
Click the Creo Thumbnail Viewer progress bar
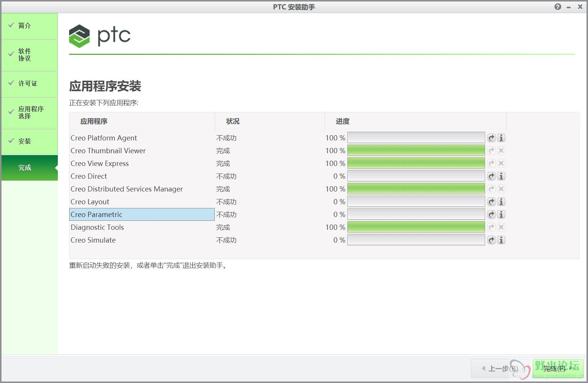[416, 151]
